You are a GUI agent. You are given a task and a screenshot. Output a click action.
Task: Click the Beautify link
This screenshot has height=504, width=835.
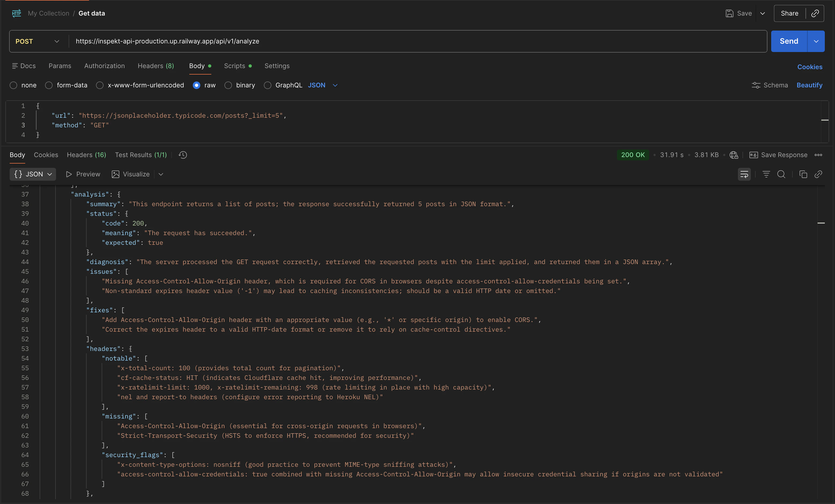point(809,85)
